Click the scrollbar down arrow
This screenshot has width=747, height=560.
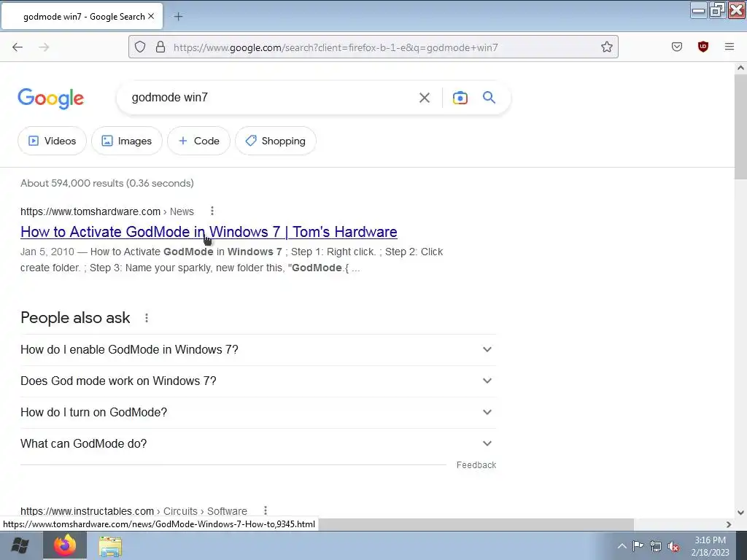pos(740,513)
